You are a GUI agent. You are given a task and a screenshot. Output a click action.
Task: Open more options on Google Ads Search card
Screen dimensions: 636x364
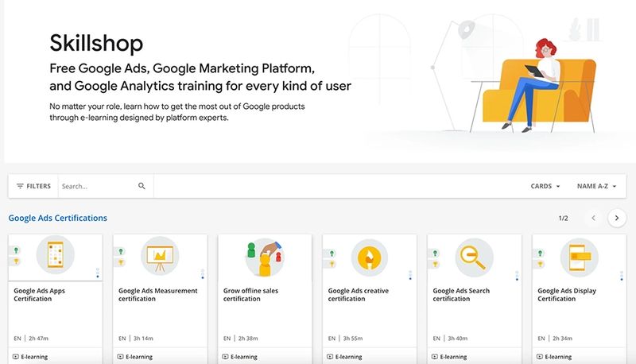click(517, 276)
